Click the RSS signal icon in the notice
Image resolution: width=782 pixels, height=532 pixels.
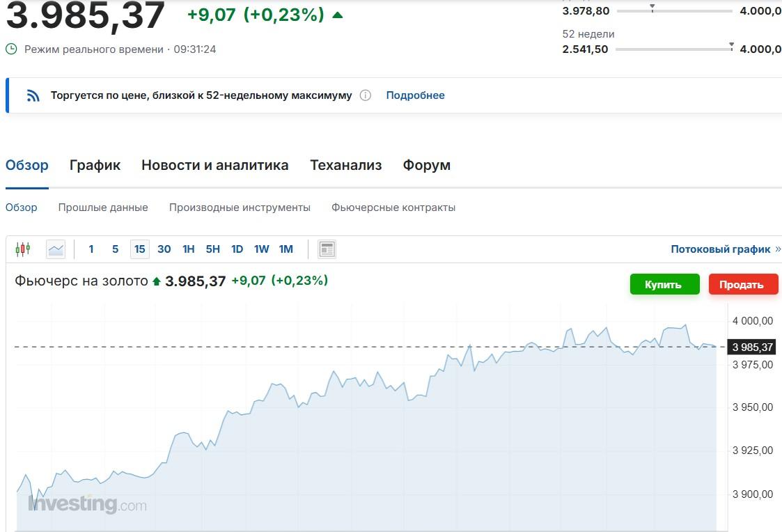[x=33, y=95]
